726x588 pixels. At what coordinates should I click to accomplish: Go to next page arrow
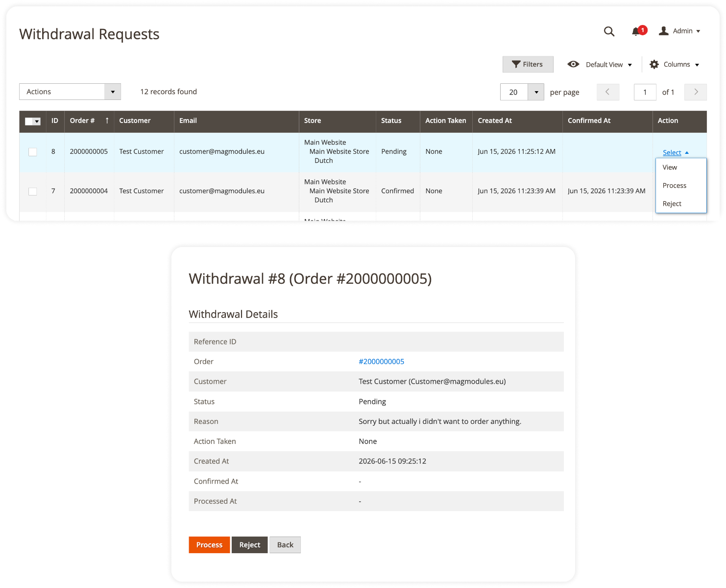coord(696,92)
